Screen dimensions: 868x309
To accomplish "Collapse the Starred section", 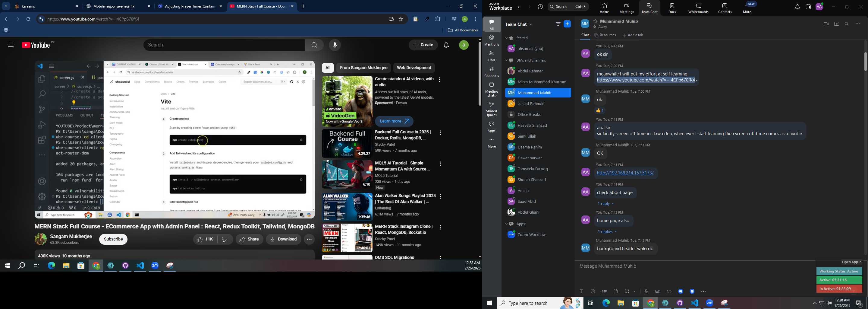I will pyautogui.click(x=506, y=38).
